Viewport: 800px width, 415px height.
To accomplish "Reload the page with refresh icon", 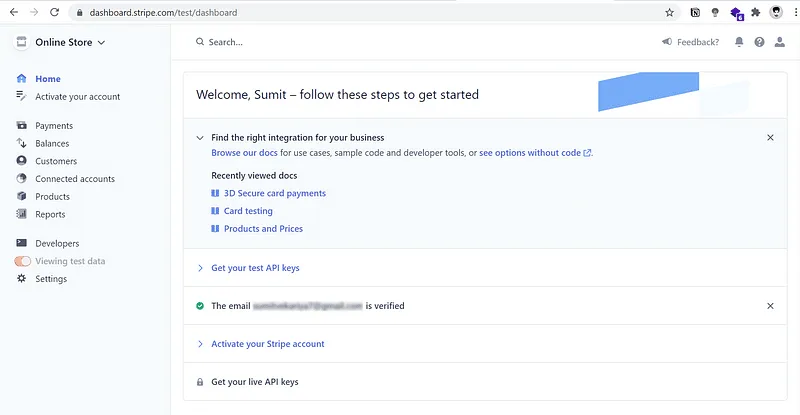I will pyautogui.click(x=55, y=12).
